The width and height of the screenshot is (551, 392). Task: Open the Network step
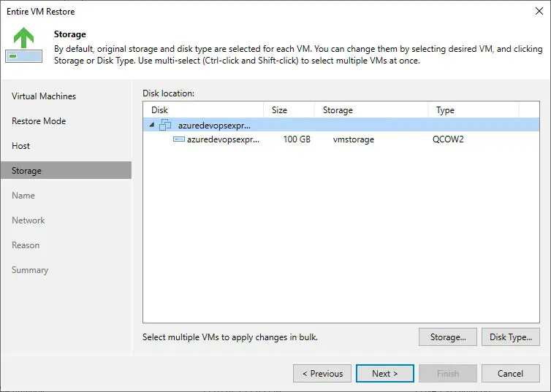28,220
